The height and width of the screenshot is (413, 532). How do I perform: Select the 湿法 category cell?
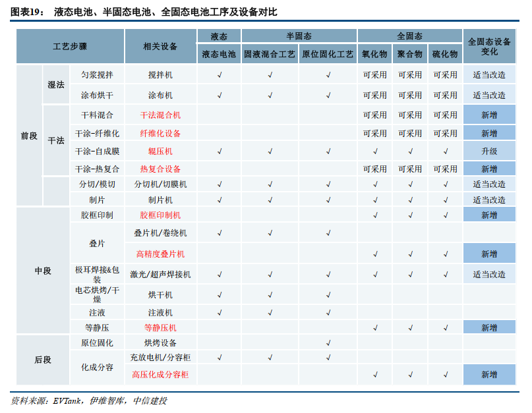[x=56, y=84]
